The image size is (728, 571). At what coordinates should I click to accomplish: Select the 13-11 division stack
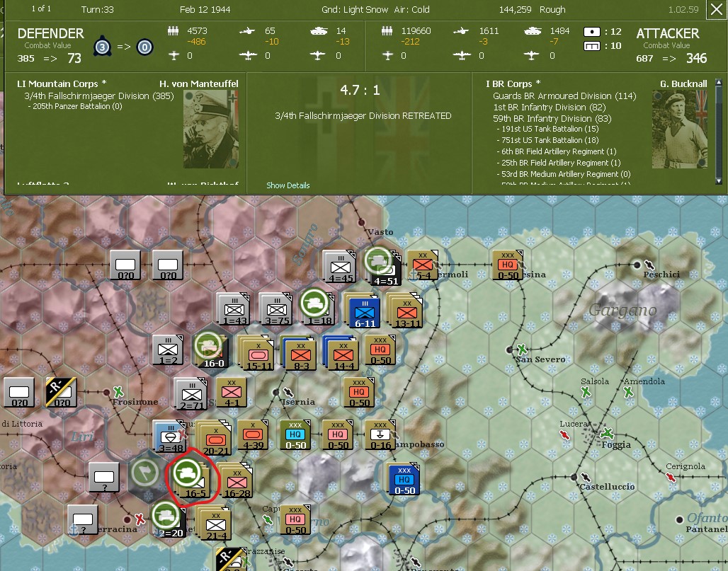click(406, 311)
